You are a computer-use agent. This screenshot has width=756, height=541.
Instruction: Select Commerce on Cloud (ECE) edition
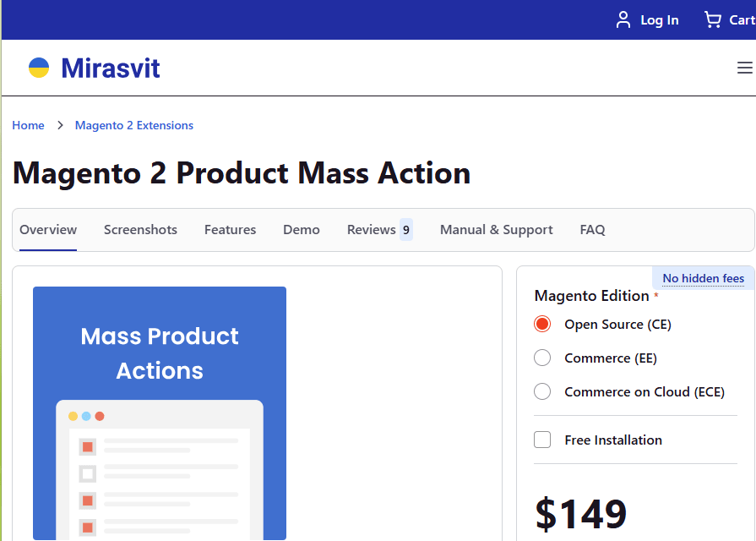(542, 391)
